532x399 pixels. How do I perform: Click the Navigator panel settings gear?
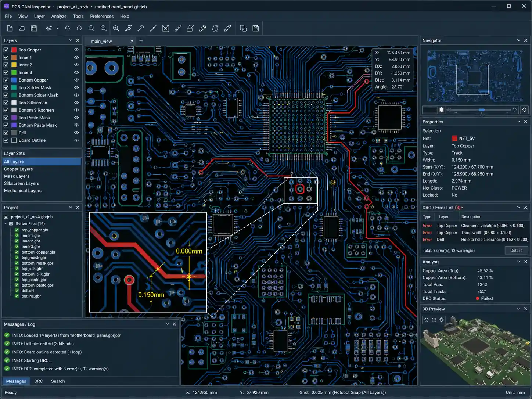click(525, 109)
